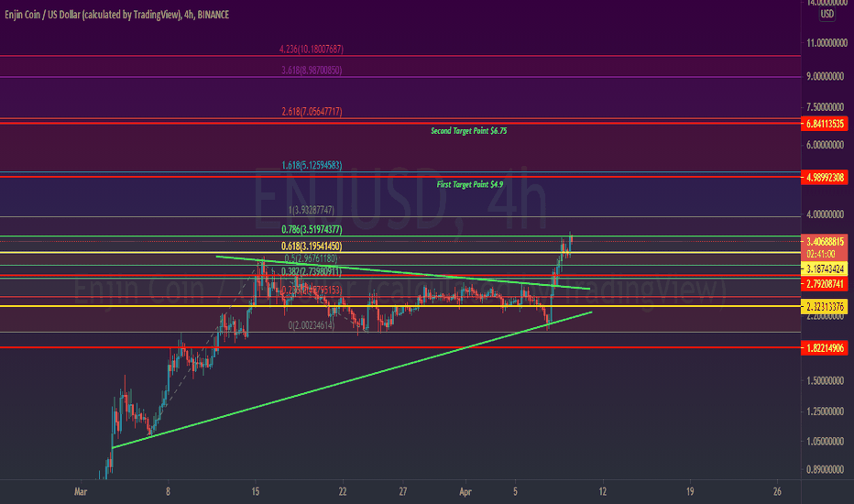
Task: Select the 4.236(10.18007687) Fibonacci label
Action: click(311, 49)
